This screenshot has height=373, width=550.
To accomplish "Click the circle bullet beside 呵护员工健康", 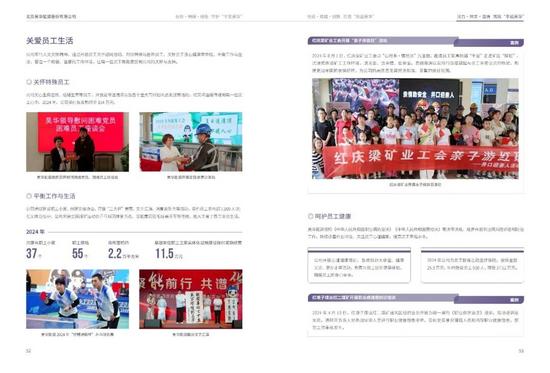I will point(310,216).
